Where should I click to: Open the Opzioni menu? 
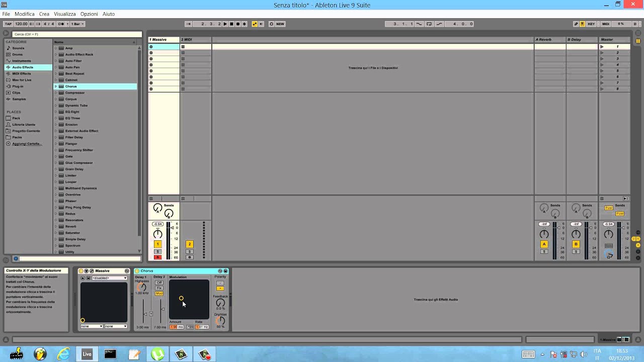tap(89, 14)
